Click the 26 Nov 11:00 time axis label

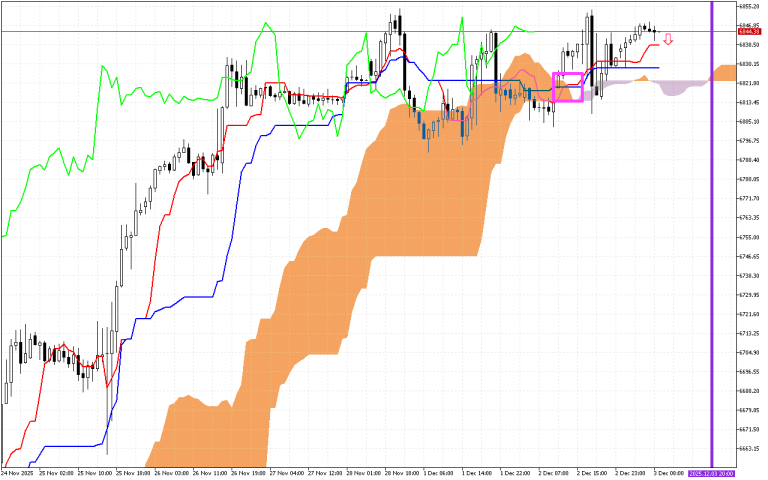(x=209, y=474)
